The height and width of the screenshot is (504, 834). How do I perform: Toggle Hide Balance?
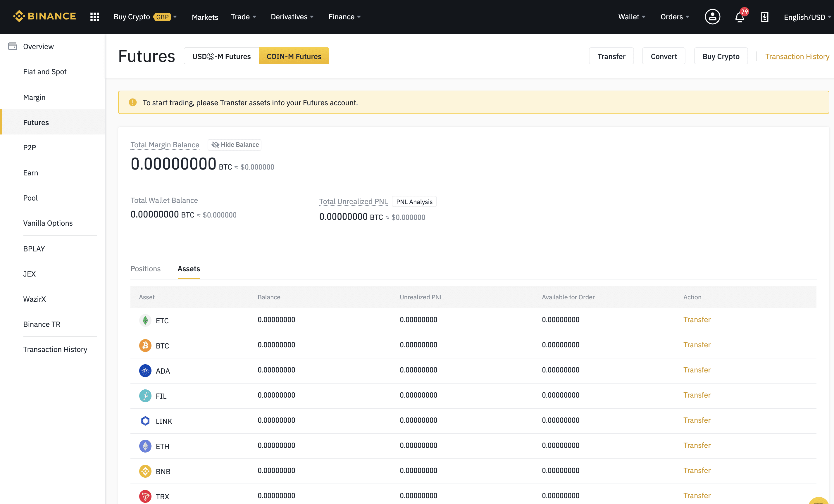235,144
